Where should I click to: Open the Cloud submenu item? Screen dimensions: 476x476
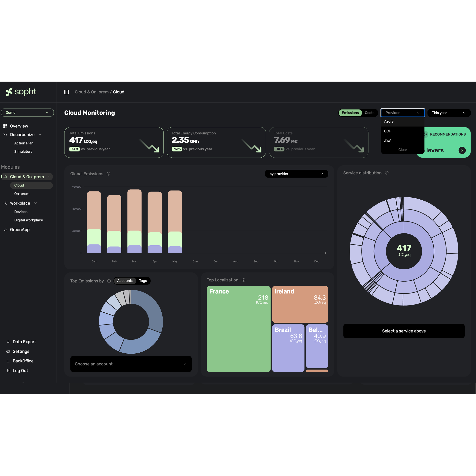31,185
